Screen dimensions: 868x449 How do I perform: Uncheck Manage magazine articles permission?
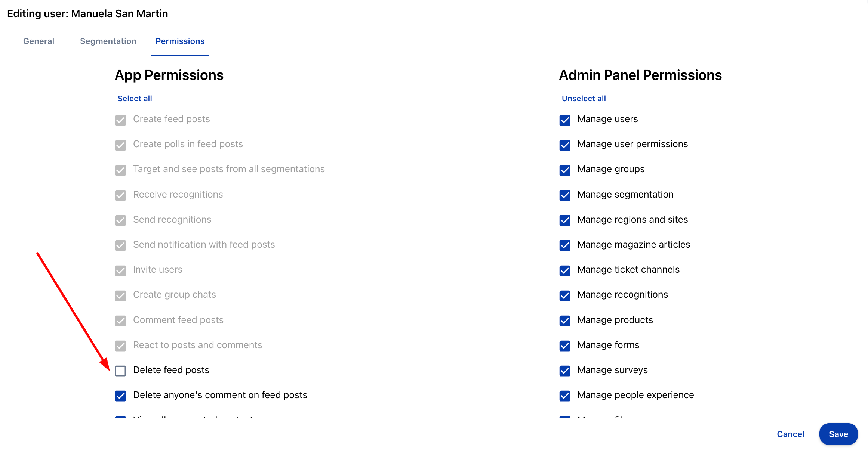tap(564, 245)
